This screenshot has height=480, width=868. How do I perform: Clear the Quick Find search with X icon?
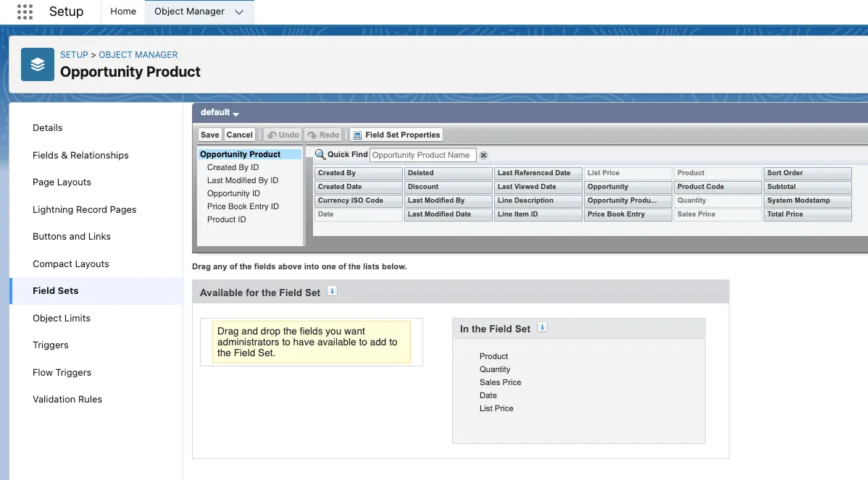[483, 155]
